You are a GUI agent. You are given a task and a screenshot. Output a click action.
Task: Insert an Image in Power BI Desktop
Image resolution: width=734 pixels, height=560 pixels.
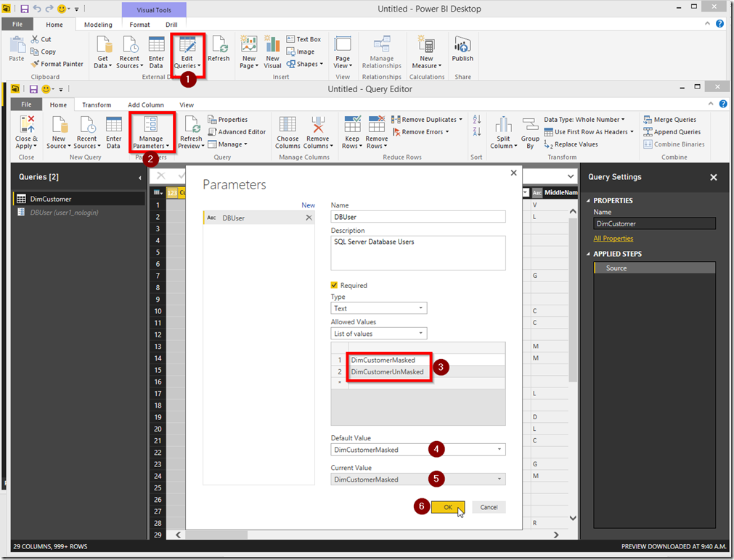[x=301, y=52]
